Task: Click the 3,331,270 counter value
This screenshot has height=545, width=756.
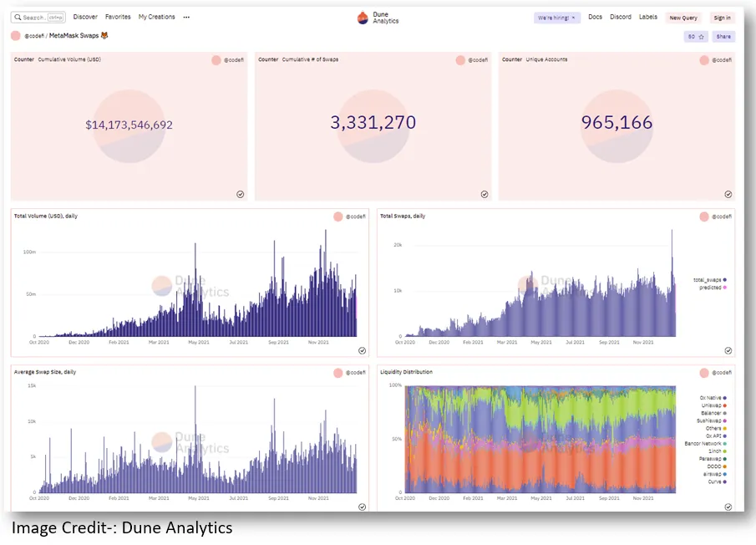Action: coord(373,123)
